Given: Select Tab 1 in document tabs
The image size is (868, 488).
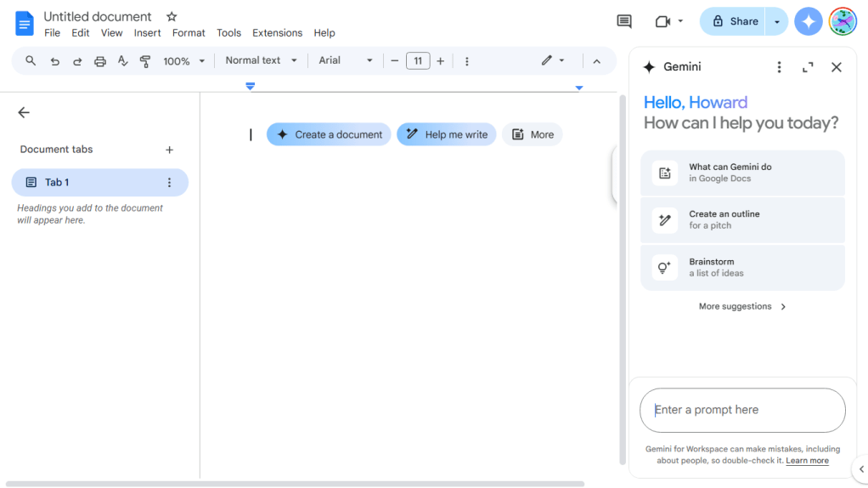Looking at the screenshot, I should pyautogui.click(x=99, y=182).
